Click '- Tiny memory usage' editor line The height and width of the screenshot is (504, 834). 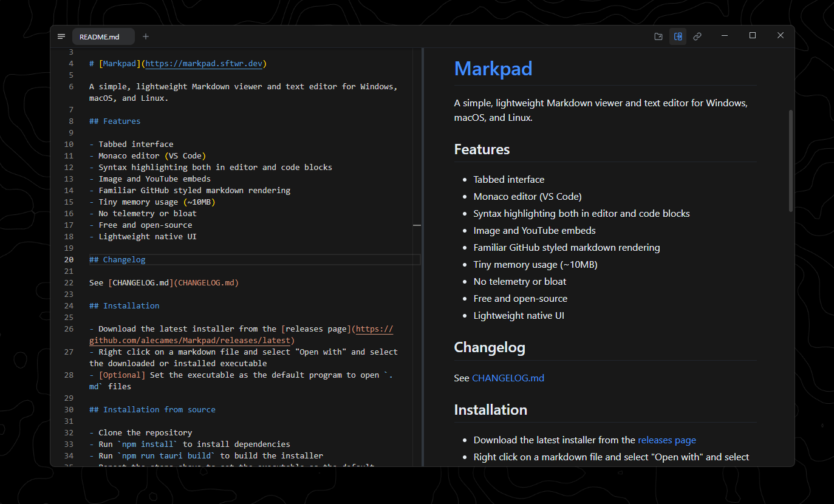coord(152,202)
